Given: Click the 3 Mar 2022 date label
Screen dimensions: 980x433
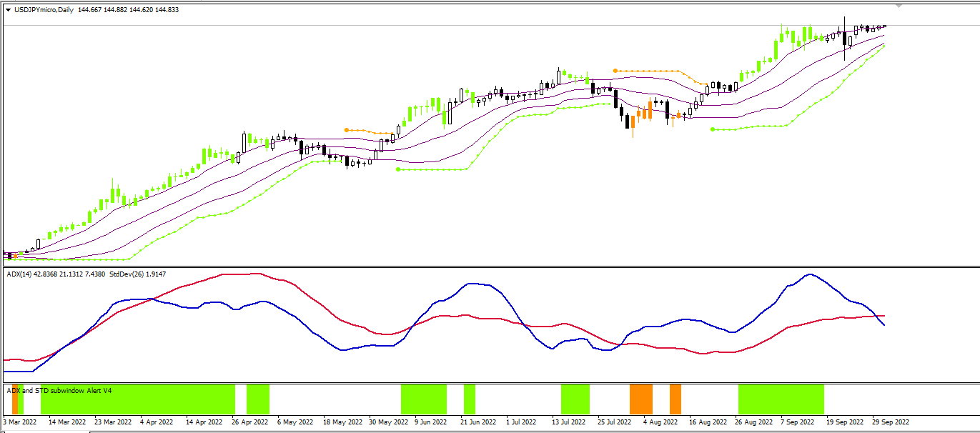Looking at the screenshot, I should 20,422.
